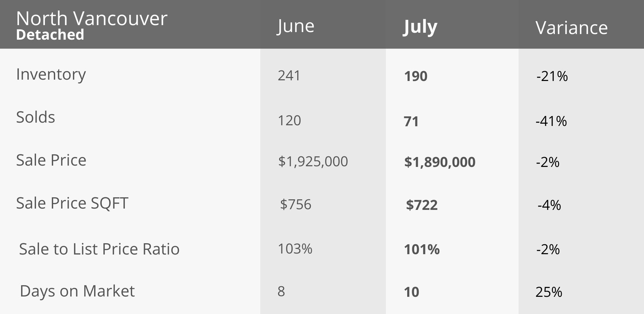Select the Solds row label

pyautogui.click(x=36, y=117)
